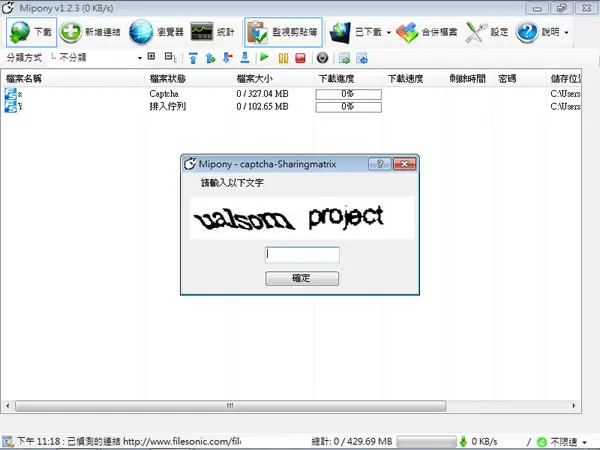Open the 統計 statistics tab
600x450 pixels.
[213, 32]
